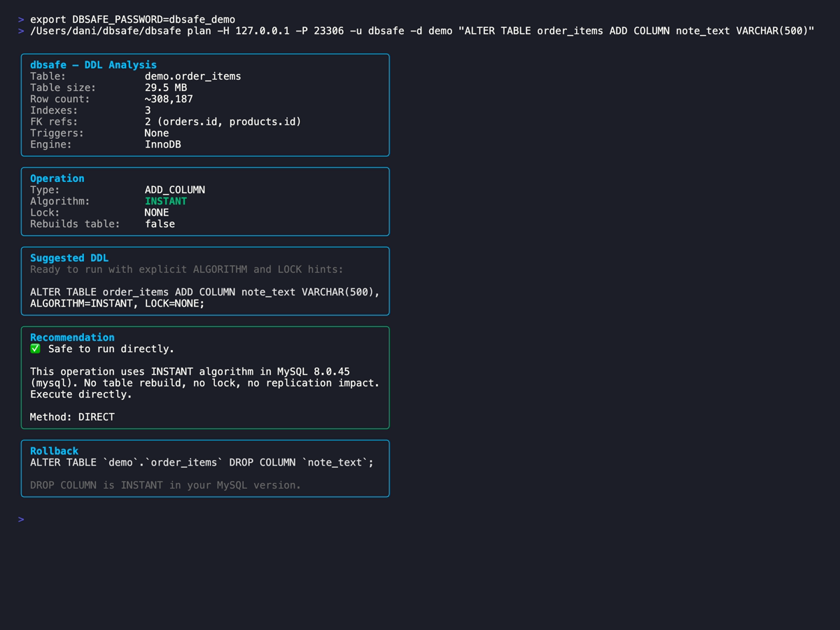Select the Triggers None field
Image resolution: width=840 pixels, height=630 pixels.
click(156, 132)
